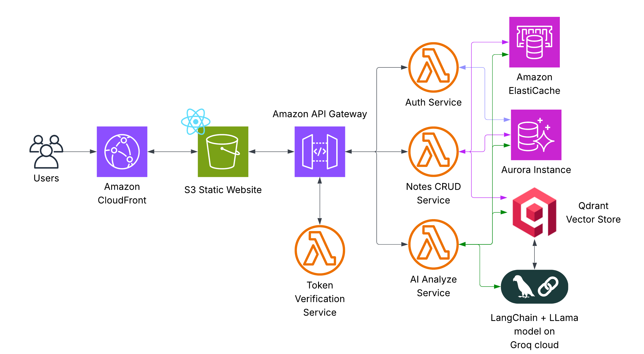Screen dimensions: 644x354
Task: Select the "Amazon CloudFront" label
Action: tap(122, 193)
